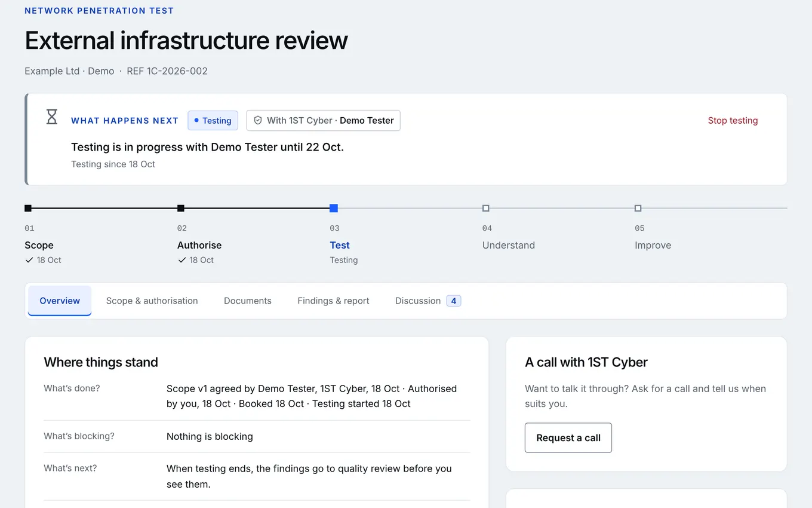812x508 pixels.
Task: Click the Stop testing link
Action: pyautogui.click(x=733, y=120)
